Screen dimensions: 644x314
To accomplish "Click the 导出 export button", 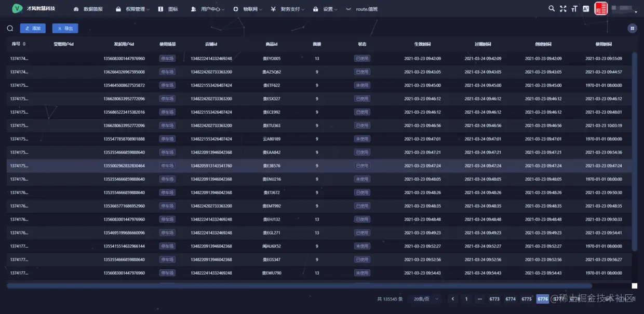I will [x=65, y=29].
